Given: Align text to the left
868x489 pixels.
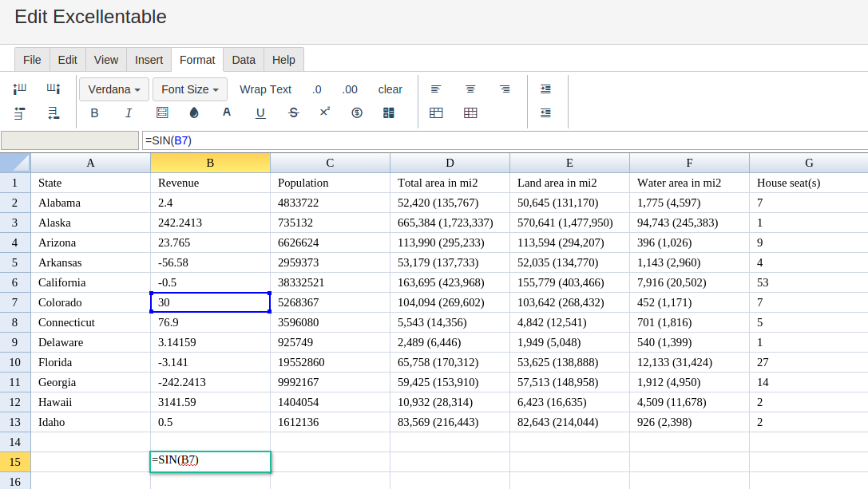Looking at the screenshot, I should coord(436,89).
